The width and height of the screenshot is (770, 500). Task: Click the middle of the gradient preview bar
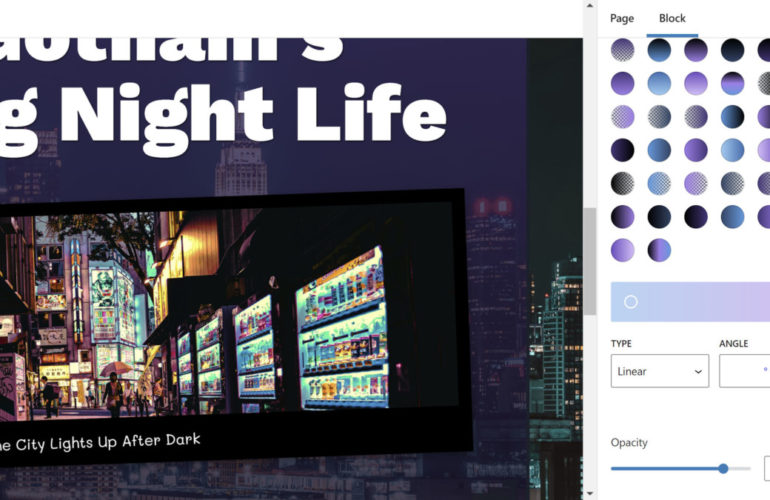pos(690,302)
